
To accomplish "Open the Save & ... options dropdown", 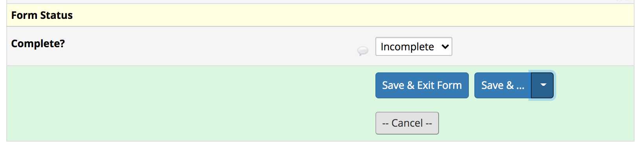I will [542, 85].
